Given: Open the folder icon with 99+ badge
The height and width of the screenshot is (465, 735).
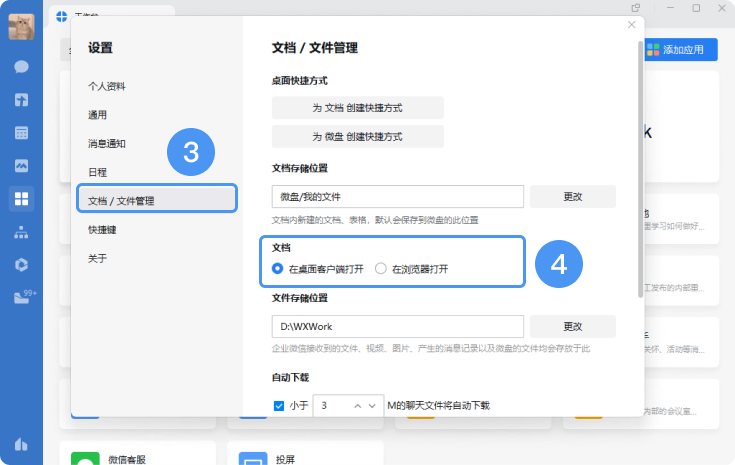Looking at the screenshot, I should coord(22,297).
